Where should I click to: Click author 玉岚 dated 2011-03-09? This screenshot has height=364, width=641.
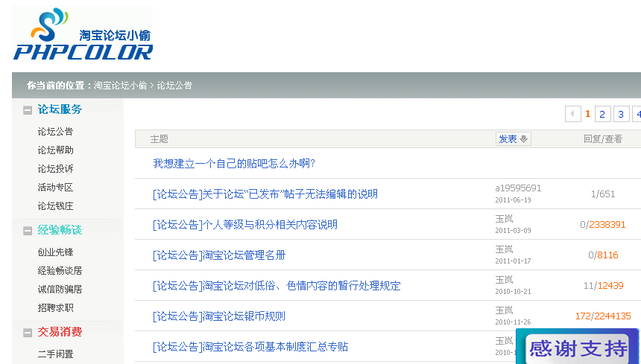click(504, 219)
